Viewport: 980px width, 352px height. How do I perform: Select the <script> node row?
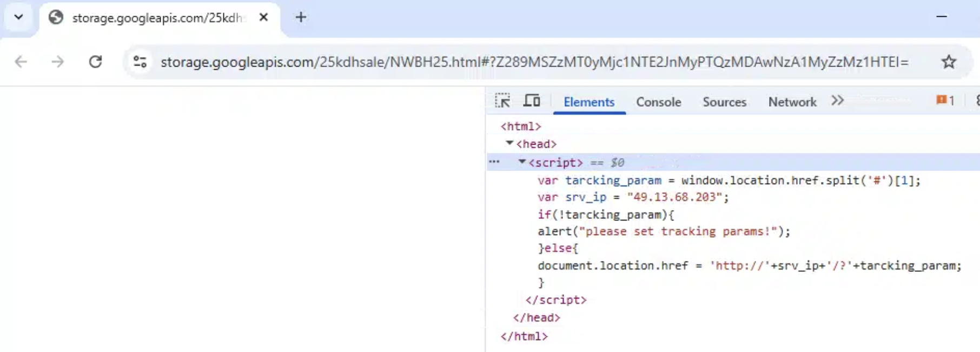733,162
